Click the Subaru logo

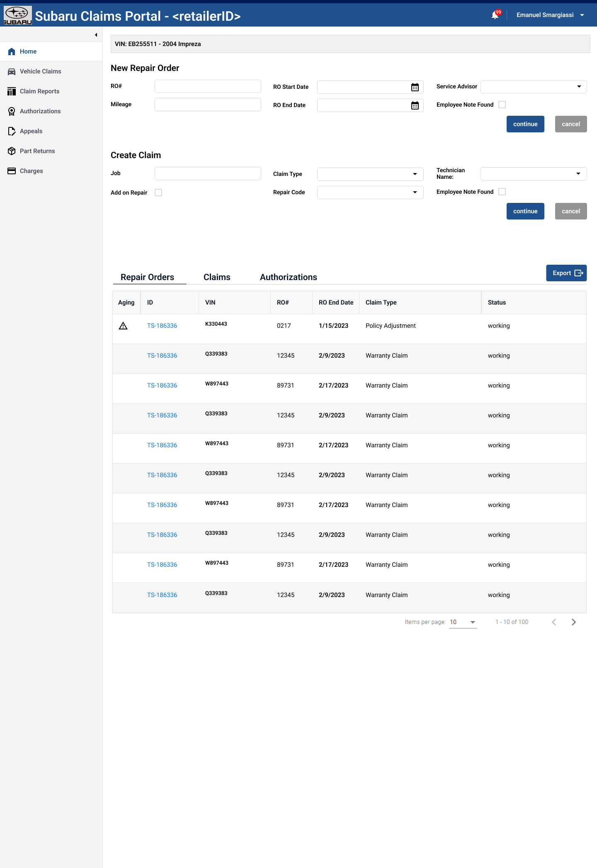pos(17,15)
